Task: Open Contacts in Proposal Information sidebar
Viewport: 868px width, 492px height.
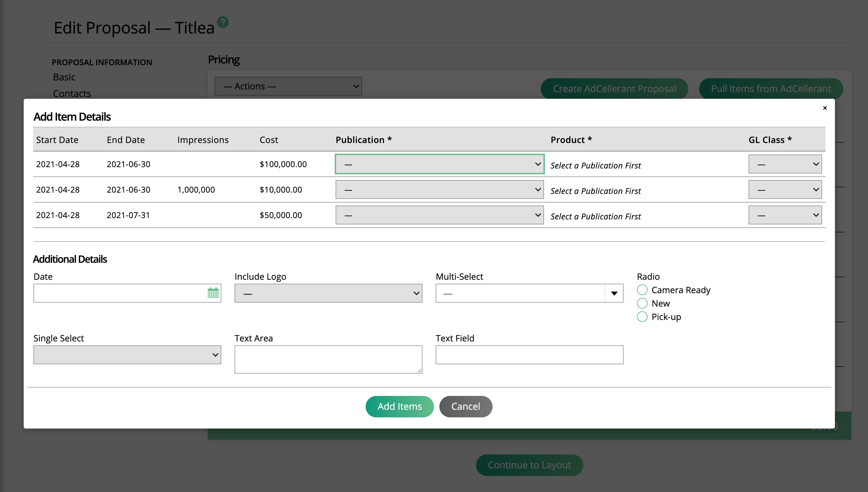Action: [x=72, y=93]
